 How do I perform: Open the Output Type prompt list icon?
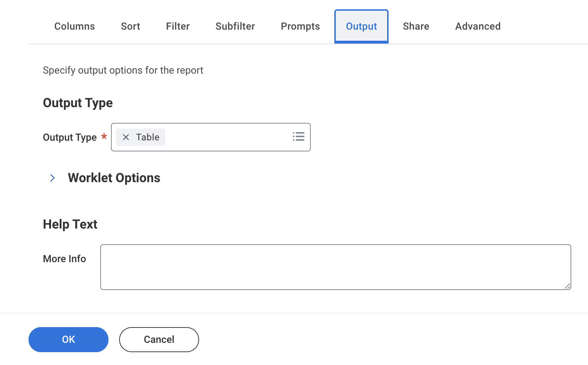point(298,137)
